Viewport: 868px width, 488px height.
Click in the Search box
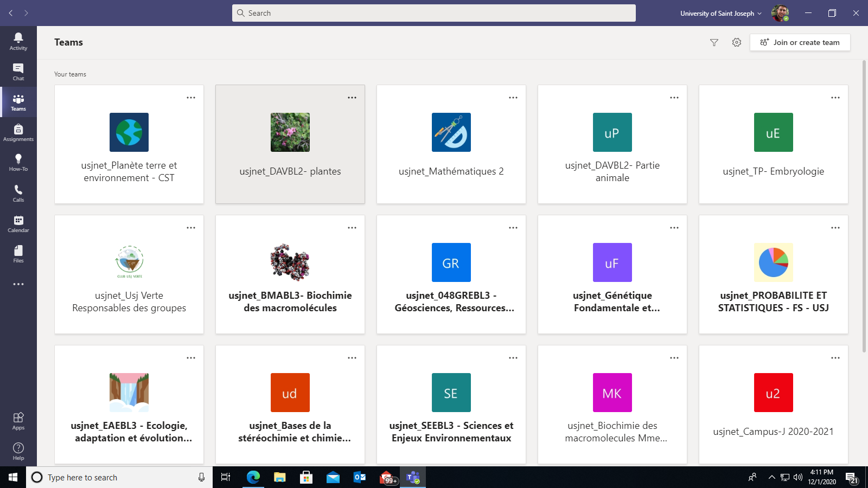coord(434,13)
